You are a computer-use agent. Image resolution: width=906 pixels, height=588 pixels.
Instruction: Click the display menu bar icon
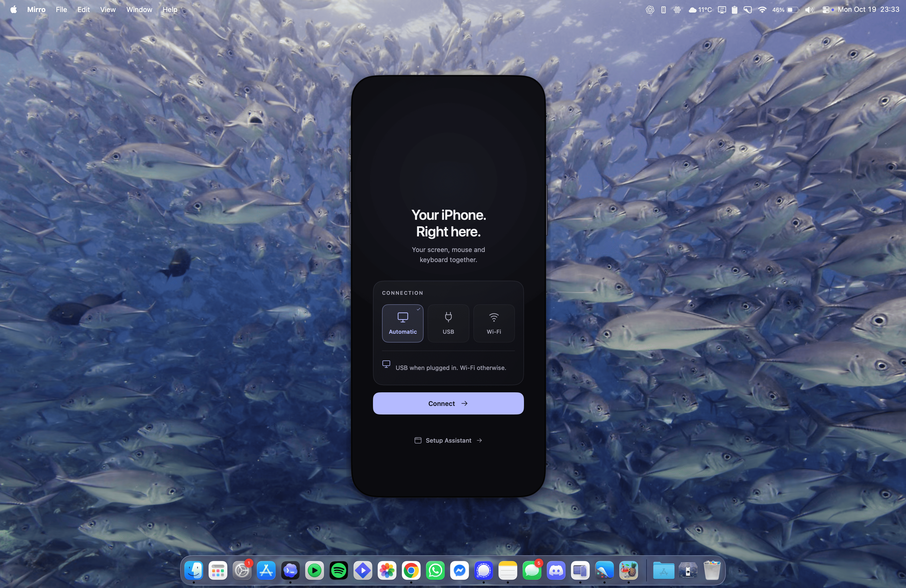(x=721, y=10)
